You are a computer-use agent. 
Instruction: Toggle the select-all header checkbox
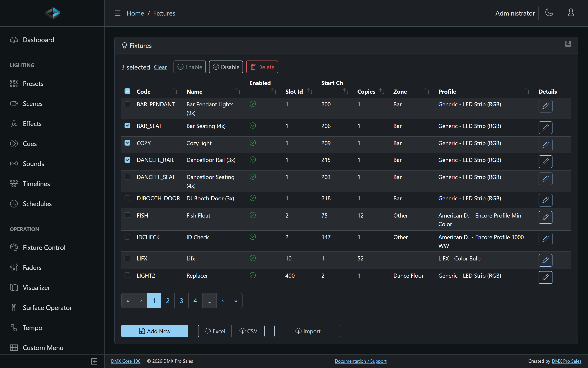pyautogui.click(x=127, y=91)
